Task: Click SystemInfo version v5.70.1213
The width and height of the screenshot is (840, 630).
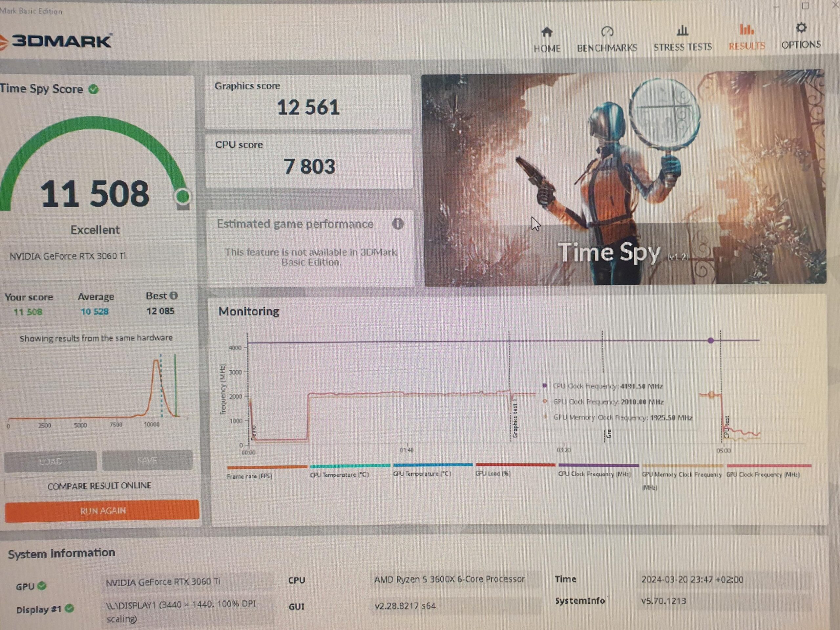Action: [x=663, y=601]
